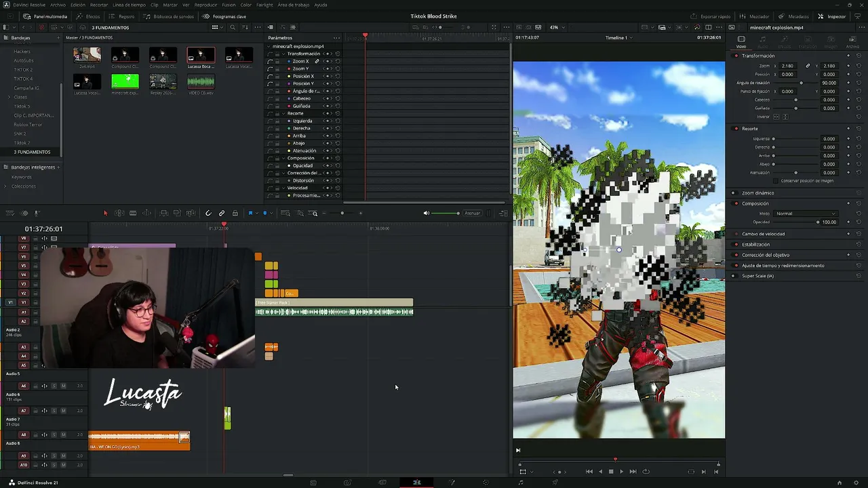Disable the Recorte toggle in Inspector
The width and height of the screenshot is (868, 488).
[736, 129]
